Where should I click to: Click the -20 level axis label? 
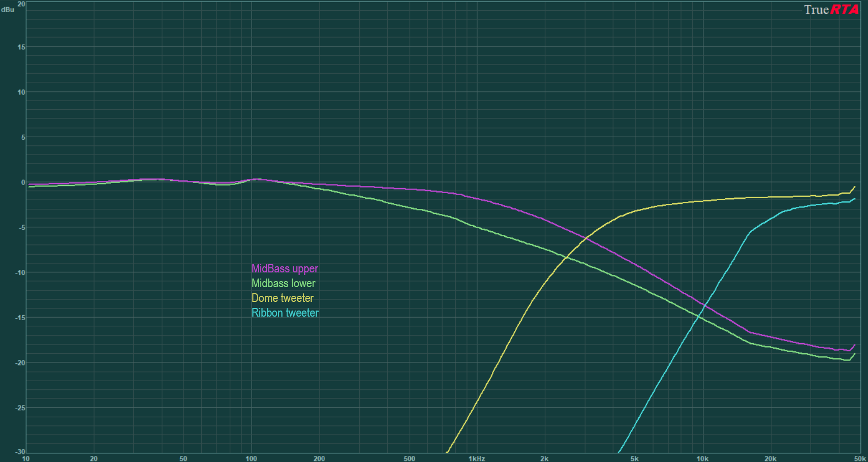(20, 363)
